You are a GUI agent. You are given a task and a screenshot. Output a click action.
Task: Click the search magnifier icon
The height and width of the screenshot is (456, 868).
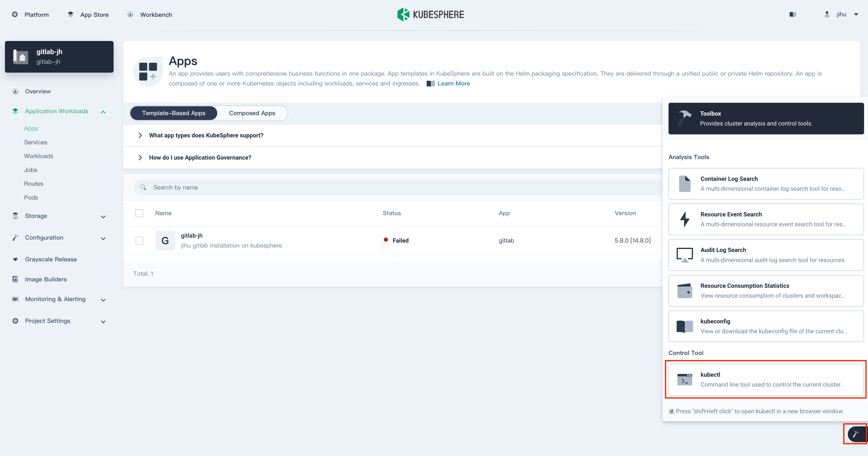point(143,187)
